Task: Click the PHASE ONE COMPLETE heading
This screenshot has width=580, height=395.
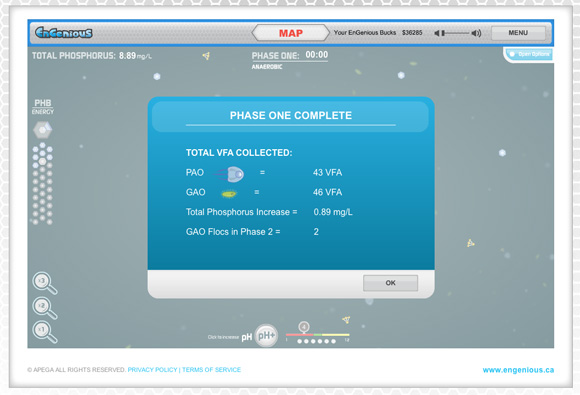Action: pos(291,115)
